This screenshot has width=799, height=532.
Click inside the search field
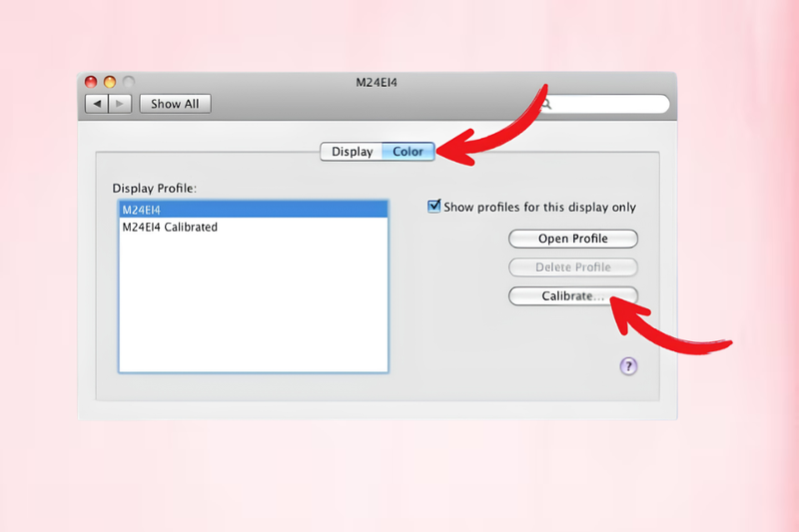(606, 104)
